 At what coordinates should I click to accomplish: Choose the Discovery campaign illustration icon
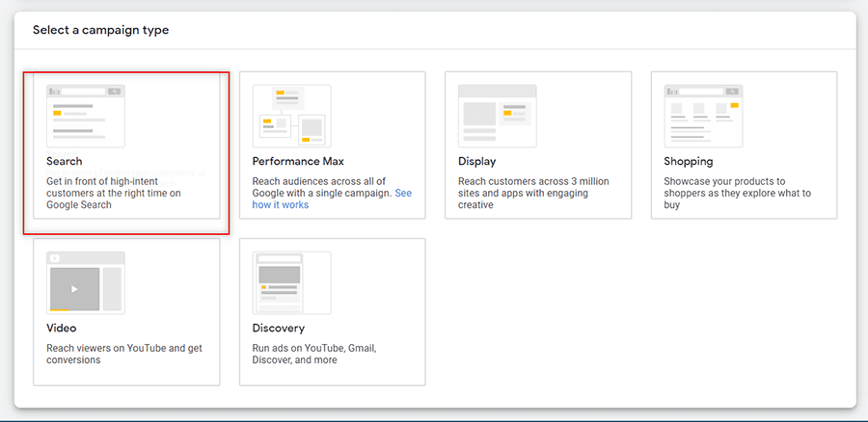click(x=291, y=283)
